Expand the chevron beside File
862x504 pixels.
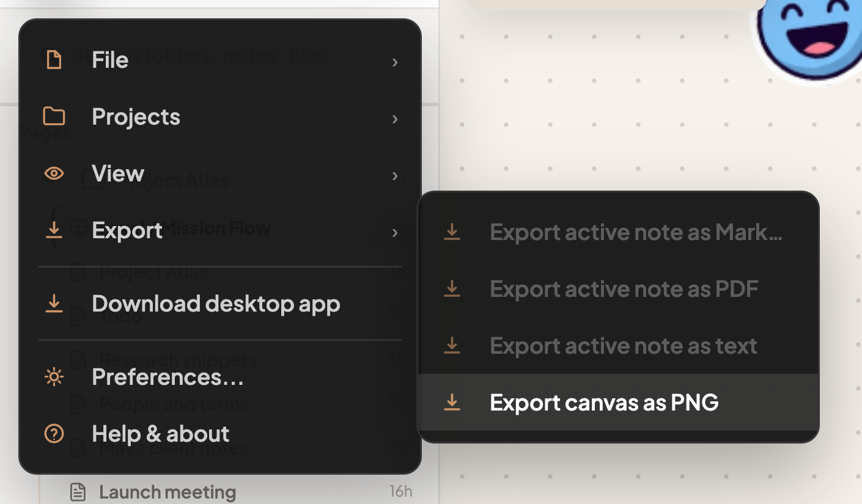click(x=395, y=62)
